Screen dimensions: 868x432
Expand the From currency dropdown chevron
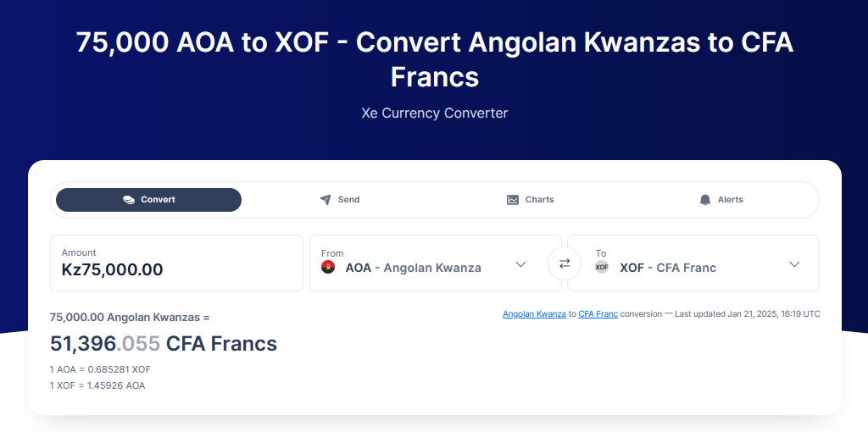click(521, 264)
